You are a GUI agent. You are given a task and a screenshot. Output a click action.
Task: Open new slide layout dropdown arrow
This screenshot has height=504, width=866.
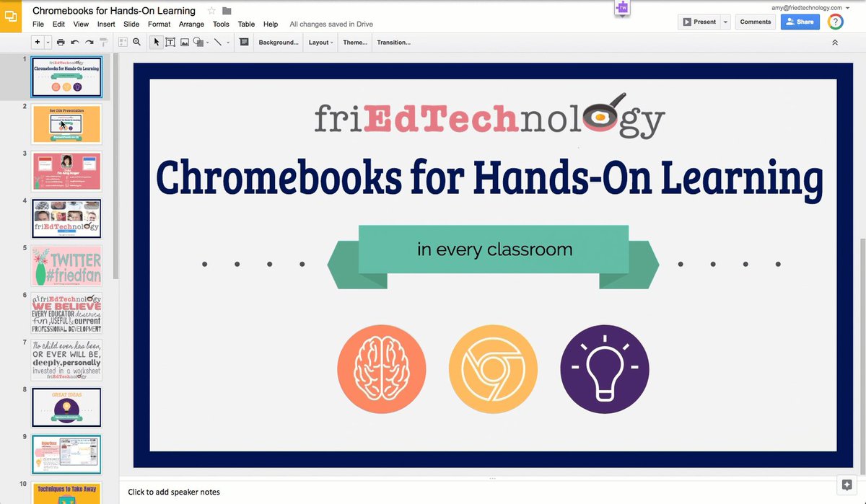coord(48,43)
